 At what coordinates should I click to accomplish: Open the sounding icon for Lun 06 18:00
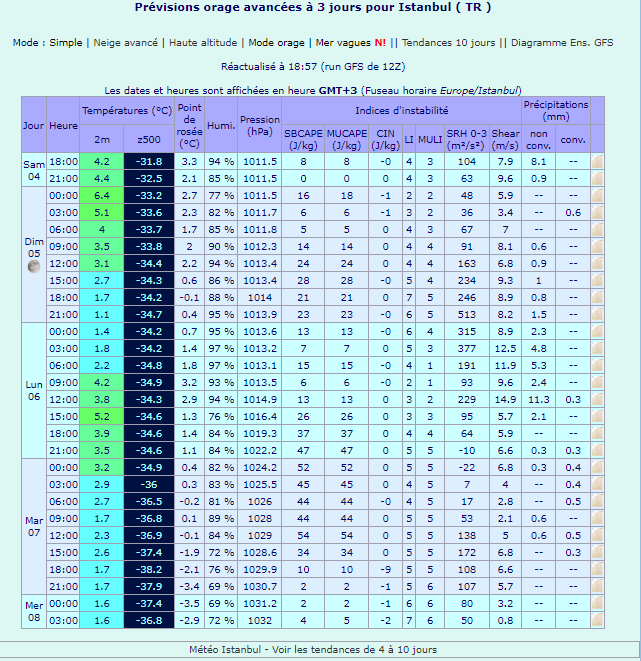597,433
